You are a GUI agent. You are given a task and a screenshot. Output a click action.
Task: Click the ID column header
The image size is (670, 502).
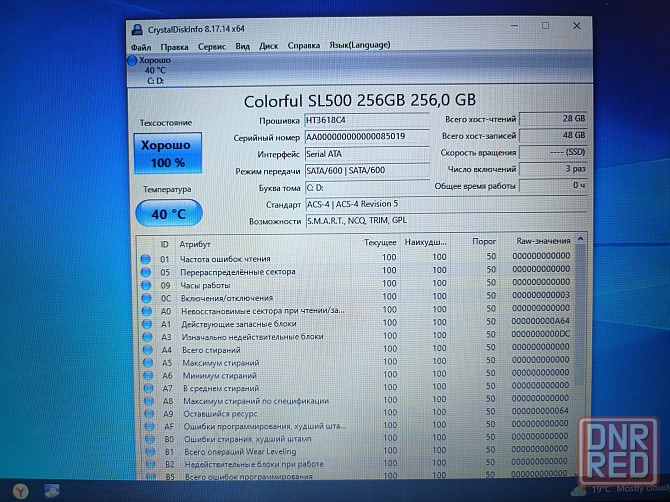tap(165, 244)
